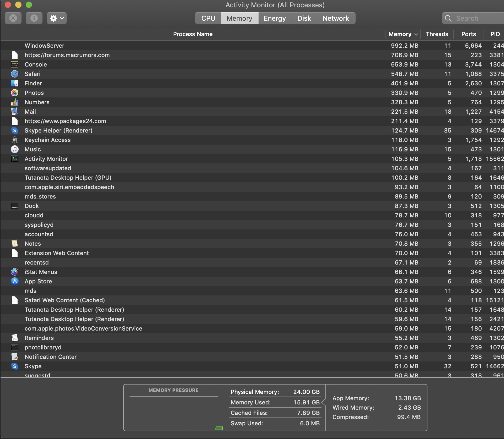Click Console's 3,744 ports value
Screen dimensions: 504x439
click(473, 64)
